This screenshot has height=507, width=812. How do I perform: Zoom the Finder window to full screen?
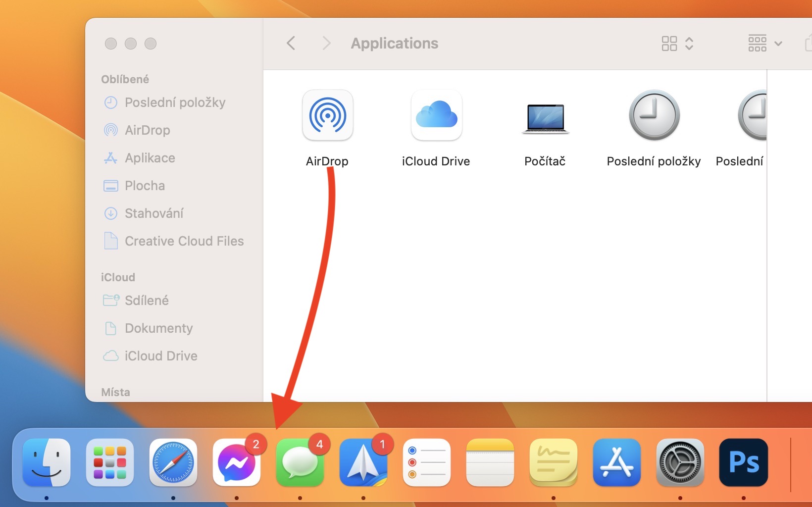(x=151, y=44)
